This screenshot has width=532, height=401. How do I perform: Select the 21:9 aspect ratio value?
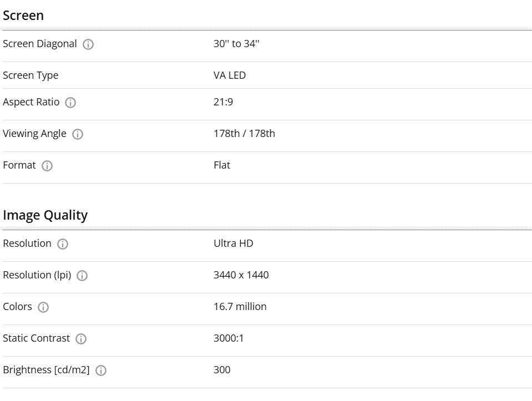[223, 102]
